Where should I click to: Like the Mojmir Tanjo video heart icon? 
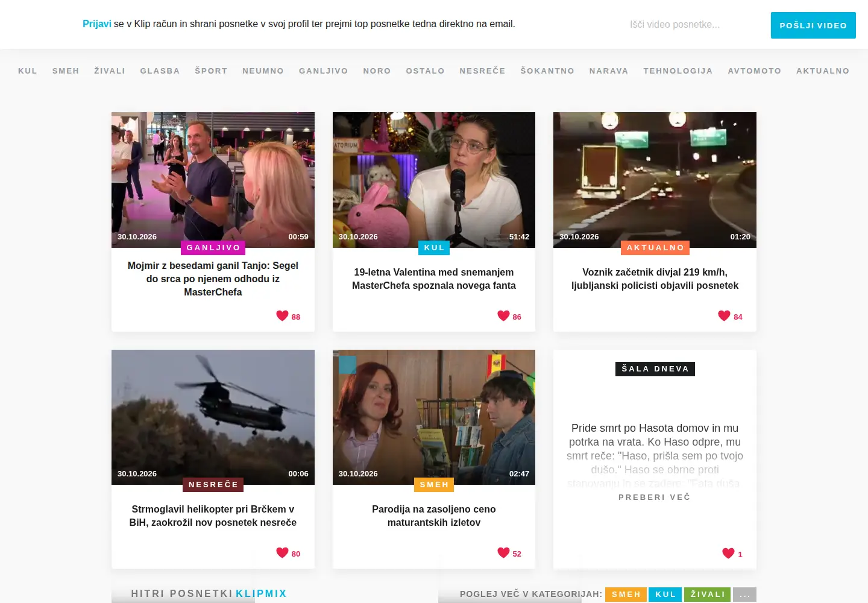point(282,315)
